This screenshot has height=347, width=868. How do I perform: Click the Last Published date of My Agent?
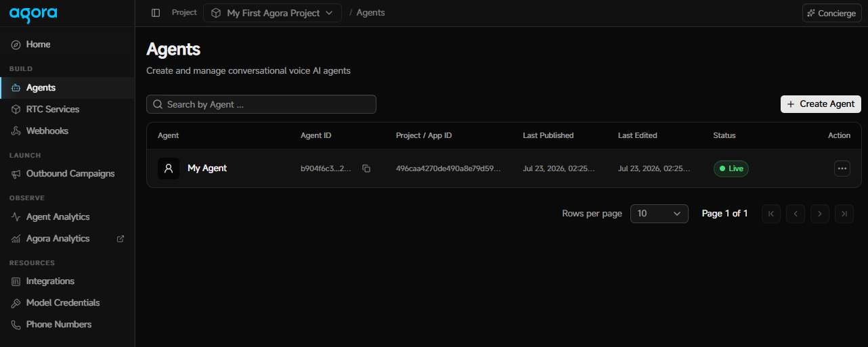click(x=559, y=168)
